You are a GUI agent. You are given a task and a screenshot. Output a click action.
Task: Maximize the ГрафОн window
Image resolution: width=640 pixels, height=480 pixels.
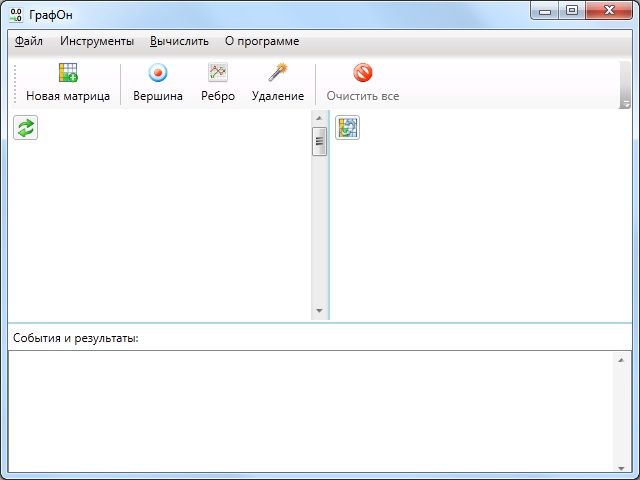pos(572,11)
